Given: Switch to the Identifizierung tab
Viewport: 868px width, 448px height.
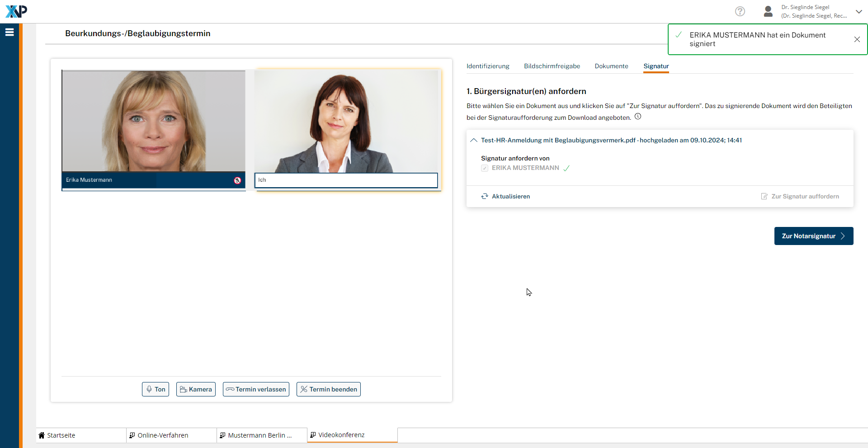Looking at the screenshot, I should tap(488, 66).
